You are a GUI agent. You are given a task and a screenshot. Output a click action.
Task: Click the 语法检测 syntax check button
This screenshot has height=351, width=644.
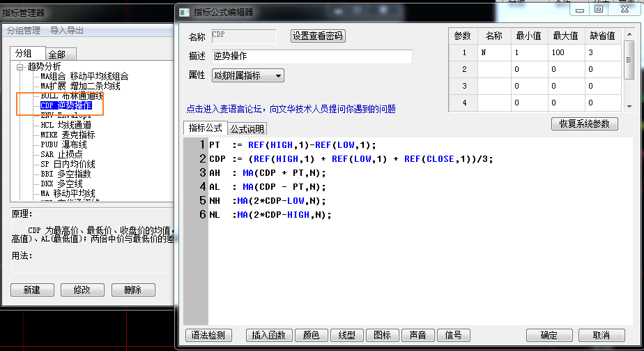click(208, 336)
